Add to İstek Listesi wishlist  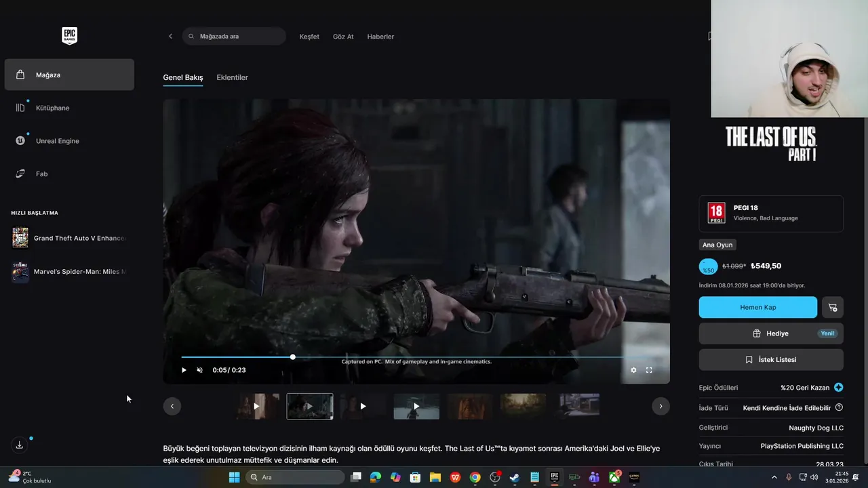coord(771,360)
